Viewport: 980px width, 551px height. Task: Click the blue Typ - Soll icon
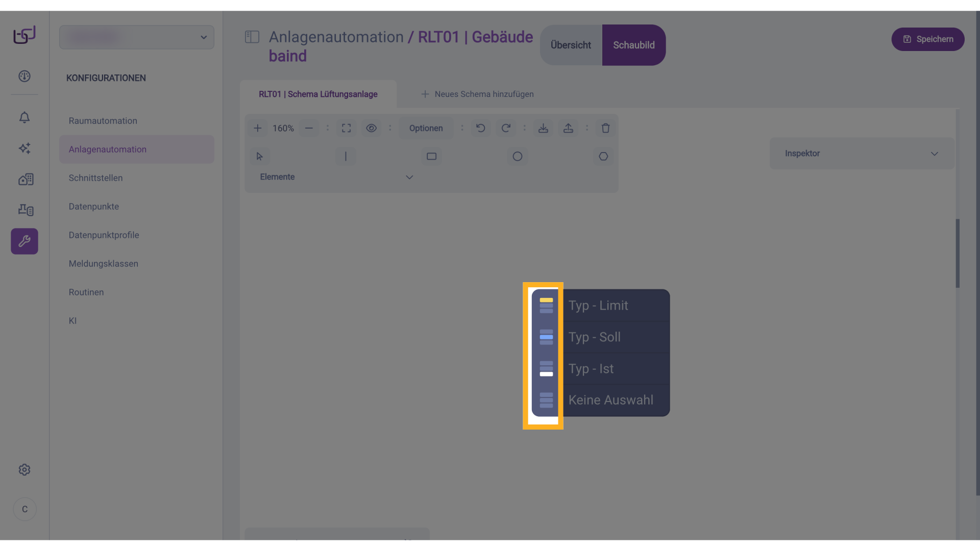pos(546,337)
